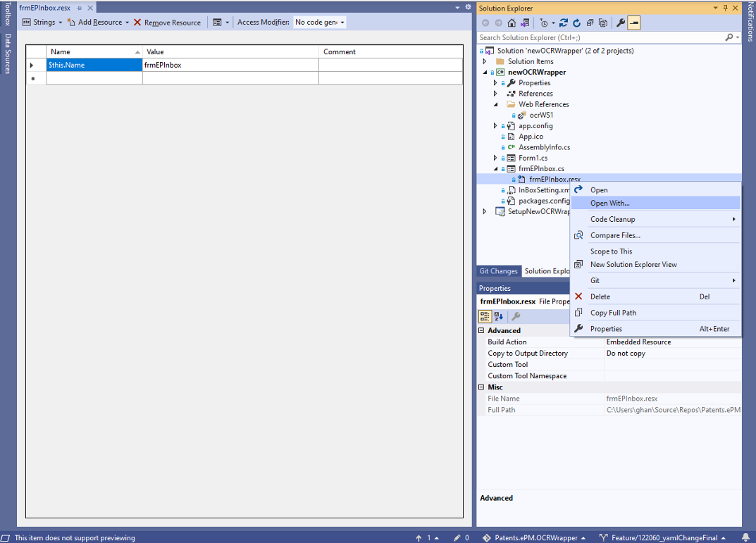
Task: Expand the app.config node
Action: point(495,126)
